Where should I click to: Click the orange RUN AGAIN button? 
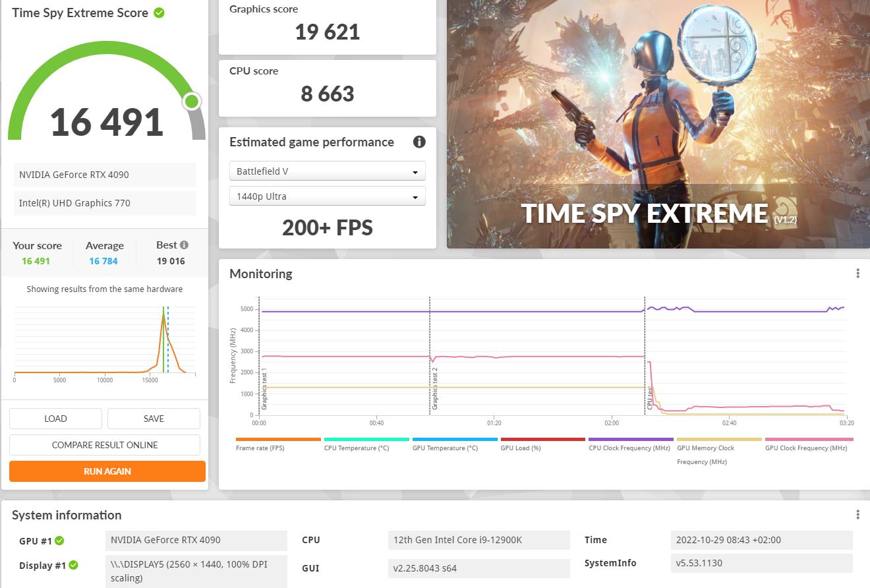tap(107, 471)
